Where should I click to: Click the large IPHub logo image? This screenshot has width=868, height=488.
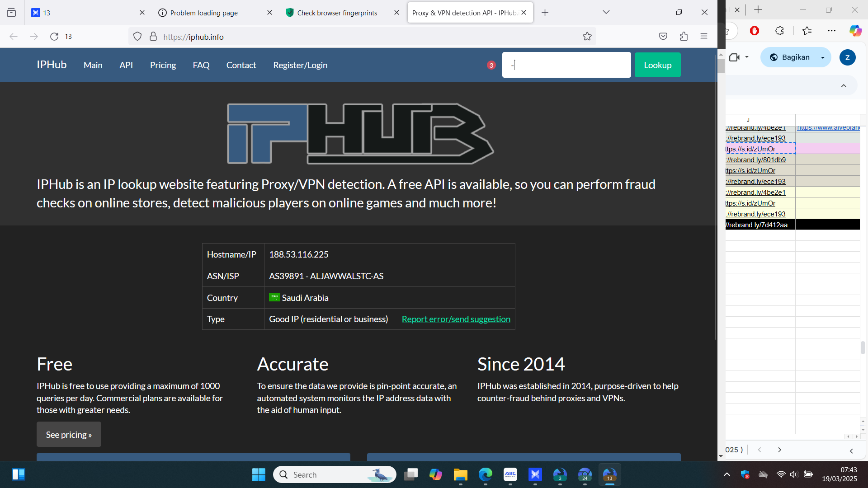click(x=360, y=134)
